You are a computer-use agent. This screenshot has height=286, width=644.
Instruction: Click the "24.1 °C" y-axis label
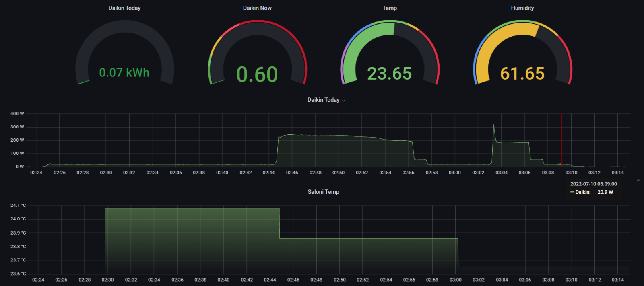tap(18, 206)
